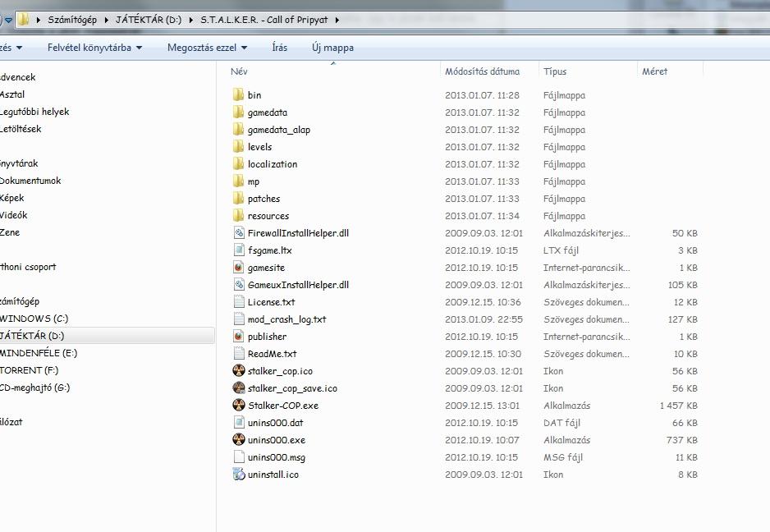The width and height of the screenshot is (770, 532).
Task: Open Asztal in the navigation pane
Action: [12, 94]
